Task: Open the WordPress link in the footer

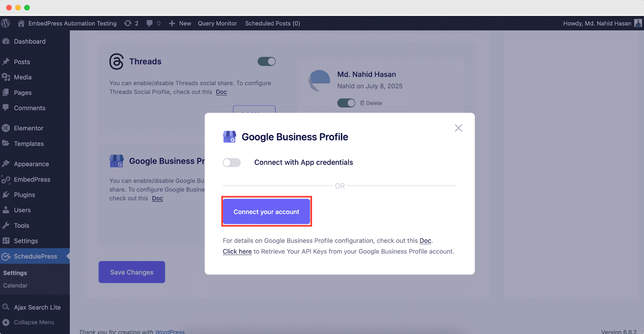Action: [x=170, y=332]
